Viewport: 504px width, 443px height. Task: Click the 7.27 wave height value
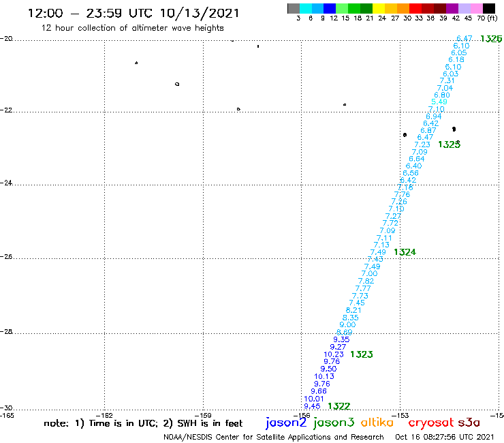pos(394,216)
